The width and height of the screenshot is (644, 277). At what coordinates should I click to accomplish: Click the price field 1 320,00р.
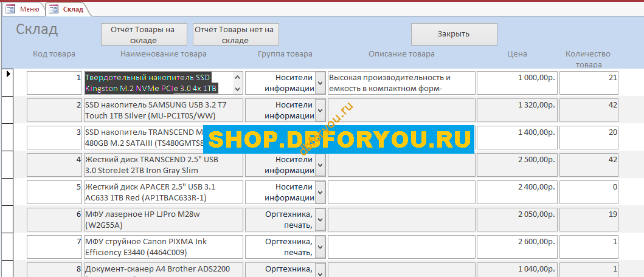[x=517, y=110]
